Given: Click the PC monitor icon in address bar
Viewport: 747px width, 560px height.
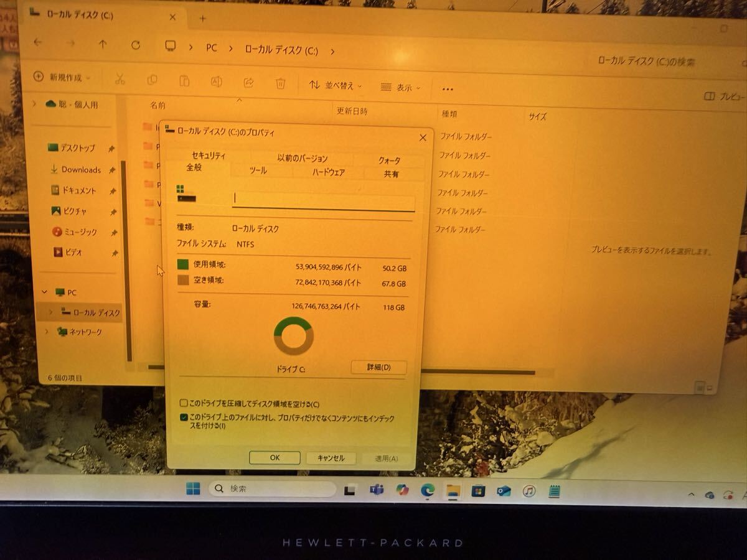Looking at the screenshot, I should coord(170,46).
